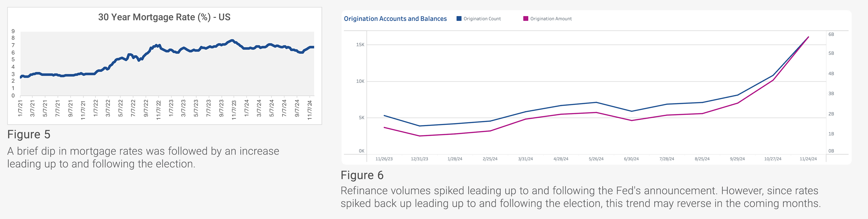Image resolution: width=868 pixels, height=219 pixels.
Task: Select the Origination Amount legend label
Action: click(551, 19)
